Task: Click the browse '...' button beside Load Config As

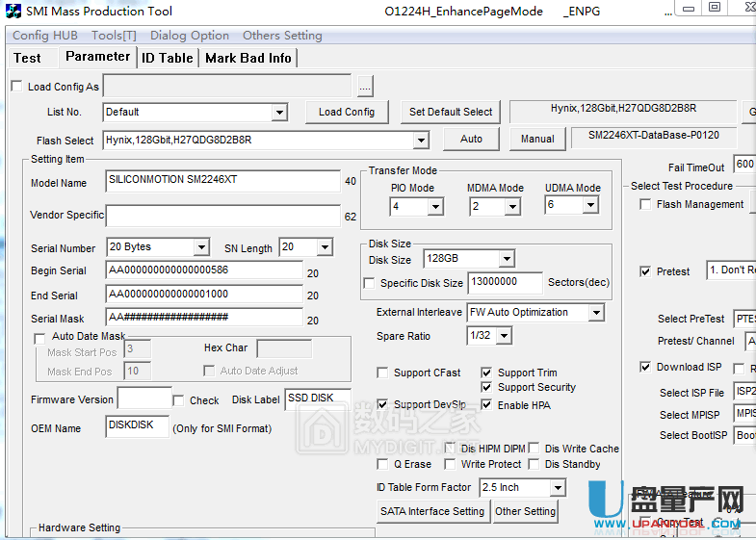Action: [x=365, y=87]
